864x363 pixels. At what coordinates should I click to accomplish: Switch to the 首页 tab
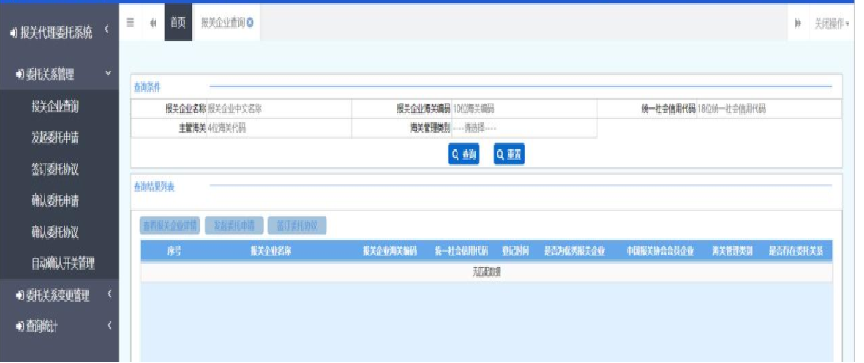tap(178, 23)
